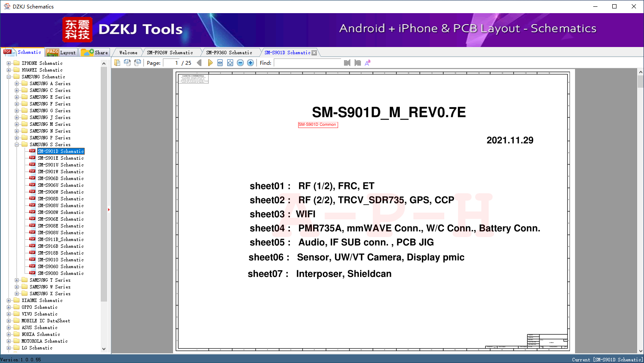Zoom in with the plus icon
644x363 pixels.
pos(250,63)
